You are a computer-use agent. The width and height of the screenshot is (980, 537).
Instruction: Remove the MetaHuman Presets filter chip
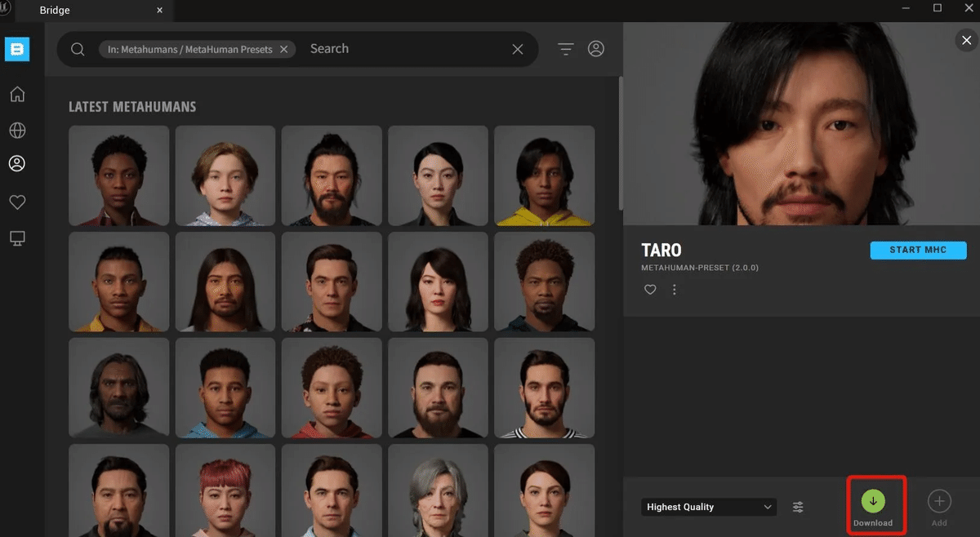click(283, 49)
